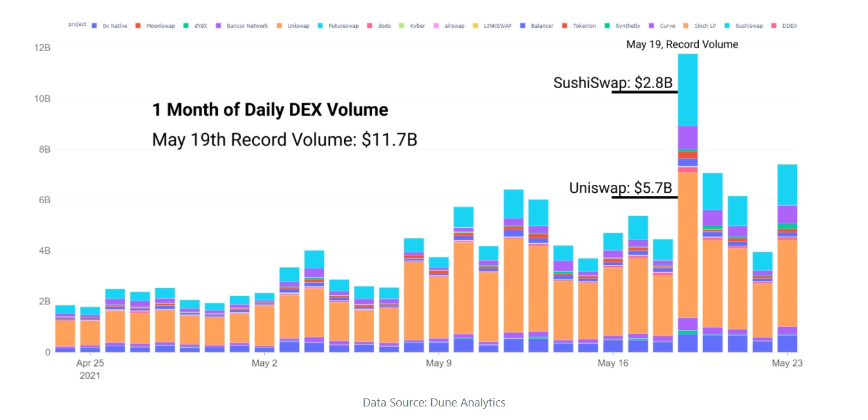Click the Balancer legend marker

pos(521,26)
